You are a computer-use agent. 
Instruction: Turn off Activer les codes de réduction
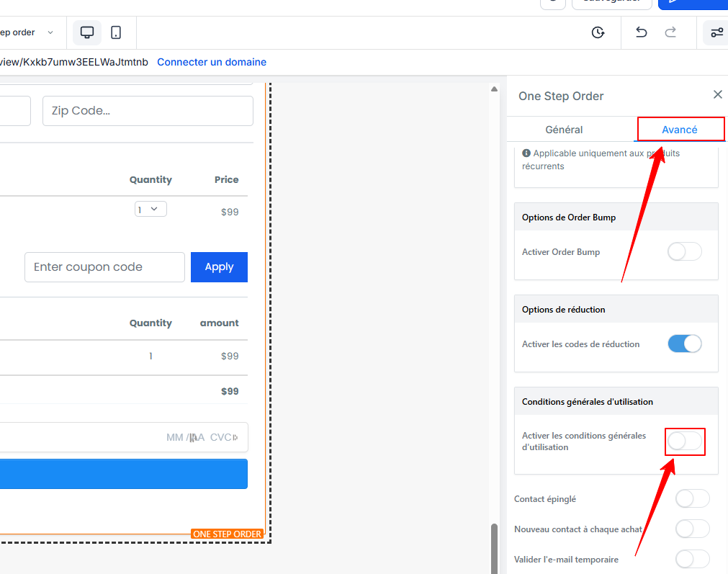tap(684, 344)
